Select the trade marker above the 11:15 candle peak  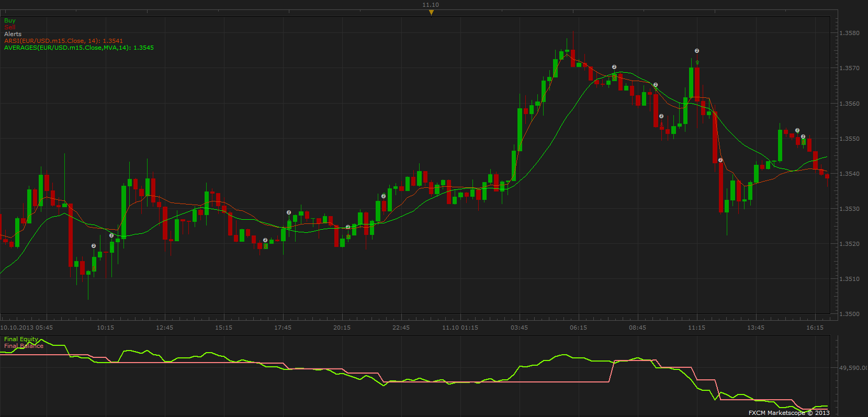[x=697, y=51]
